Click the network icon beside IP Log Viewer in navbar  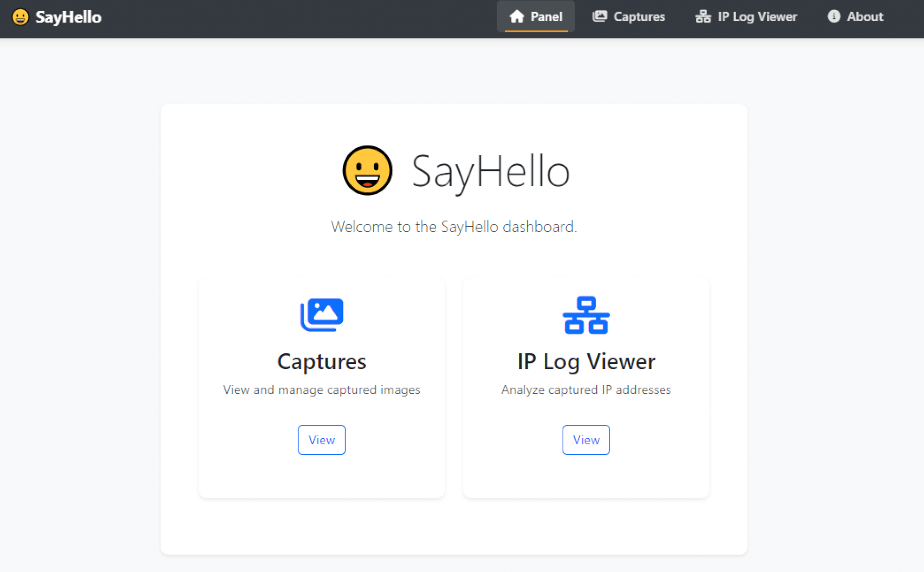point(703,17)
